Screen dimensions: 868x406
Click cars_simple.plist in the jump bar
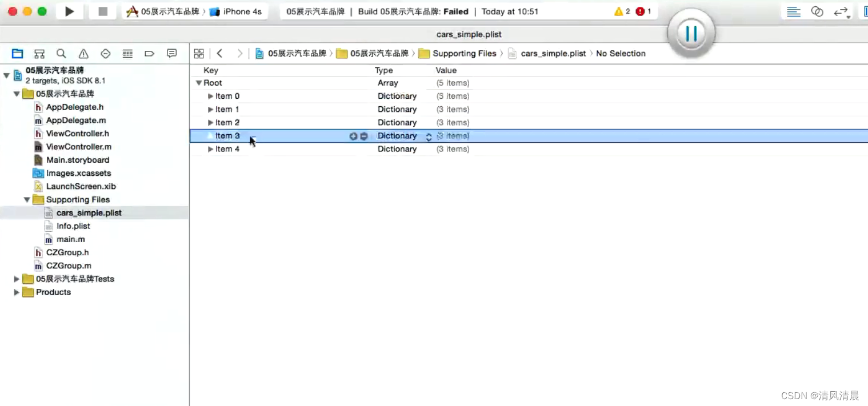[547, 54]
